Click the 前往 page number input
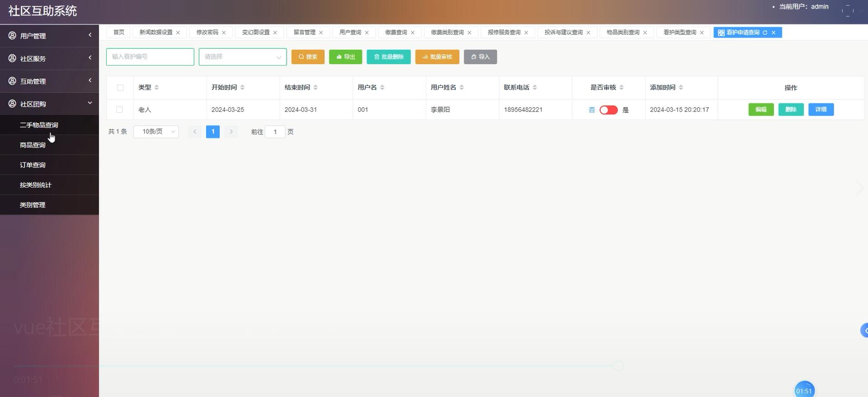Image resolution: width=868 pixels, height=397 pixels. [x=275, y=132]
